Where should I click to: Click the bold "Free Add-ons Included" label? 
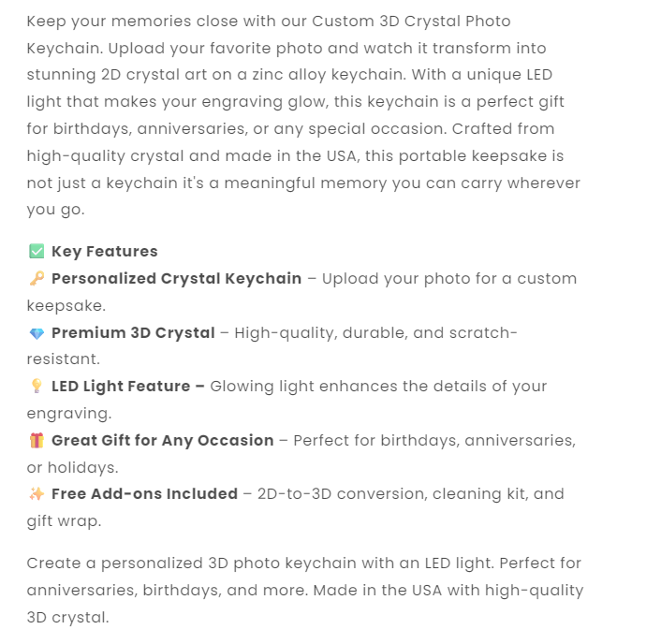(144, 493)
